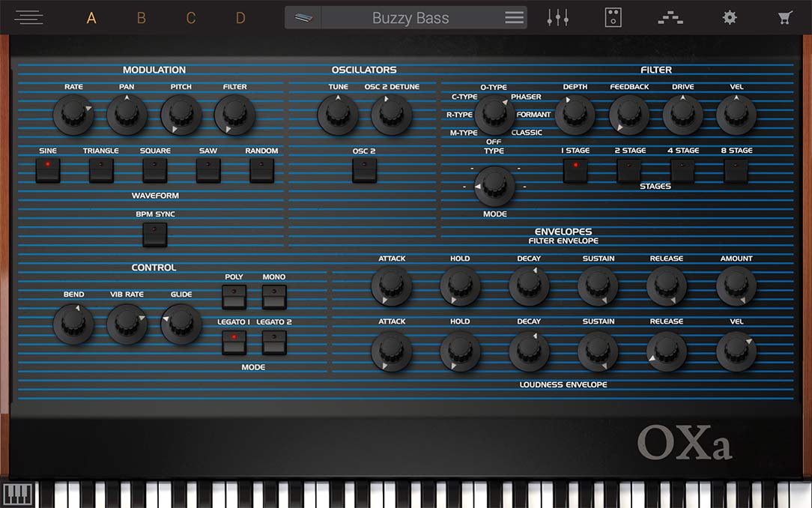Image resolution: width=812 pixels, height=508 pixels.
Task: Open the effects pedal icon in top bar
Action: pyautogui.click(x=613, y=17)
